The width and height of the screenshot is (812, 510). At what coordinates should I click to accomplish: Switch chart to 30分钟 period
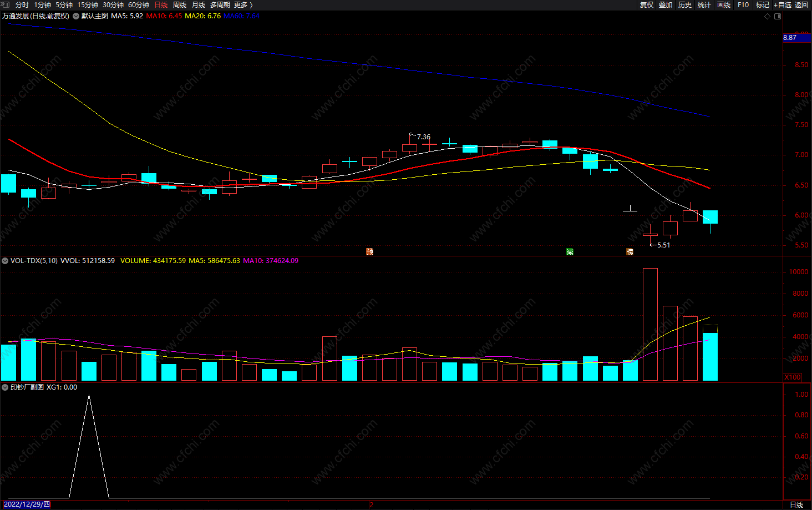(113, 4)
